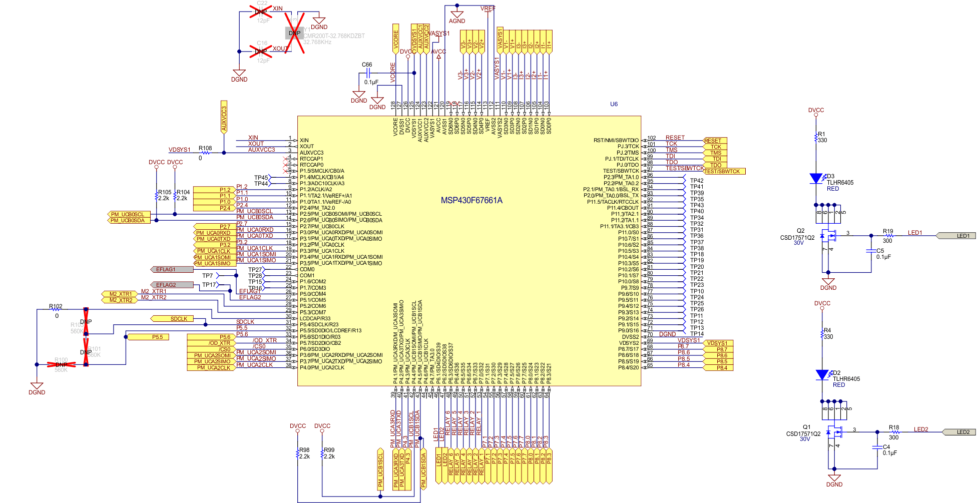Click the CMR200T-32.768KDZBT part text
The width and height of the screenshot is (980, 503).
(334, 36)
